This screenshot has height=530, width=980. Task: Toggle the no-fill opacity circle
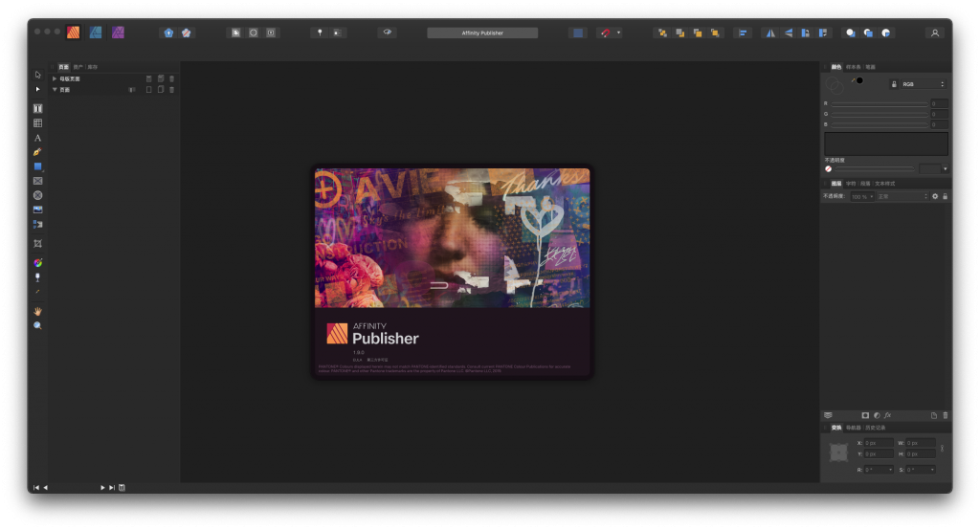pyautogui.click(x=828, y=169)
